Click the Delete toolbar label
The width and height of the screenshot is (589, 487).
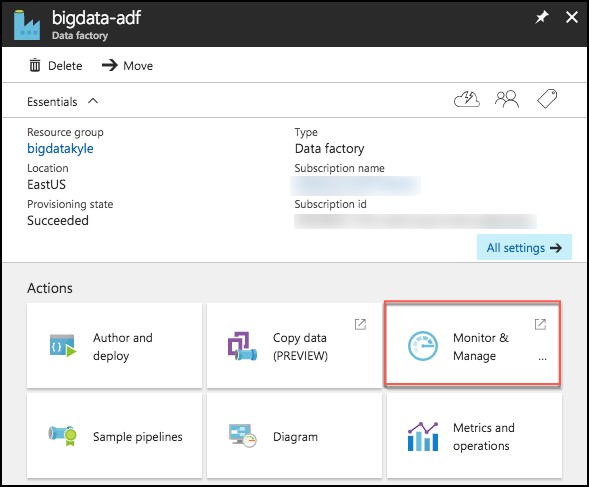pyautogui.click(x=65, y=66)
